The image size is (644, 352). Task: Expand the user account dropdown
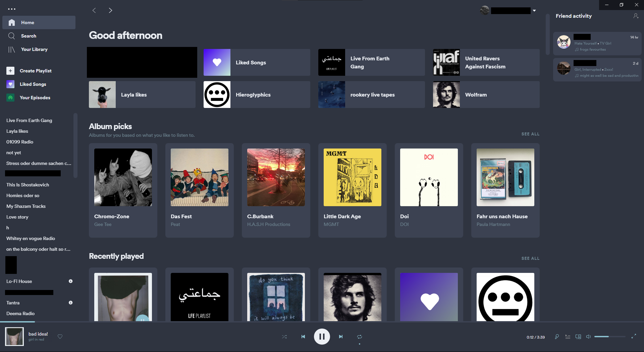coord(534,10)
